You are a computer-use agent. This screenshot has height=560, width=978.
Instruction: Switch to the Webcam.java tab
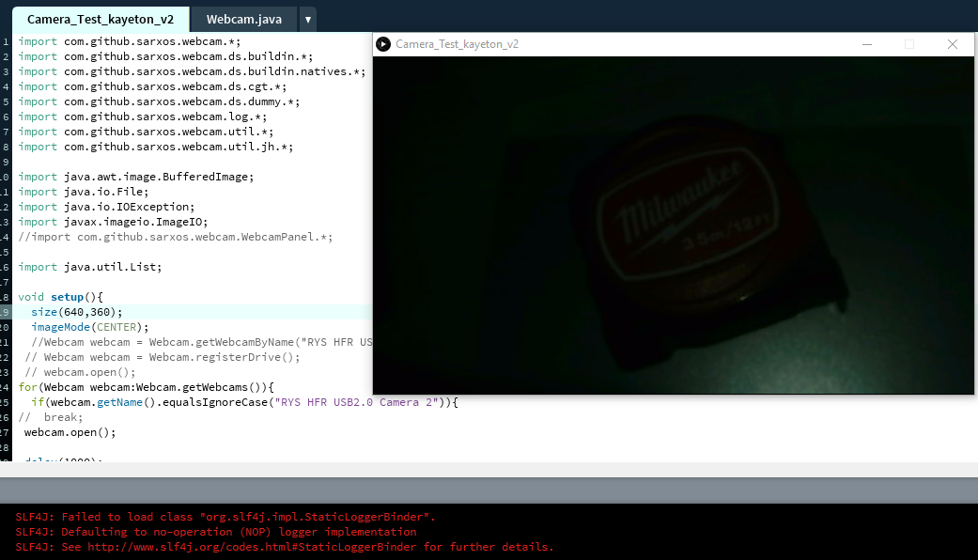point(243,18)
